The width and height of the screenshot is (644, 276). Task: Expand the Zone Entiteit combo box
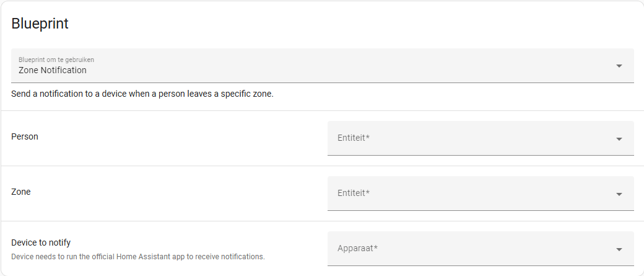click(481, 194)
